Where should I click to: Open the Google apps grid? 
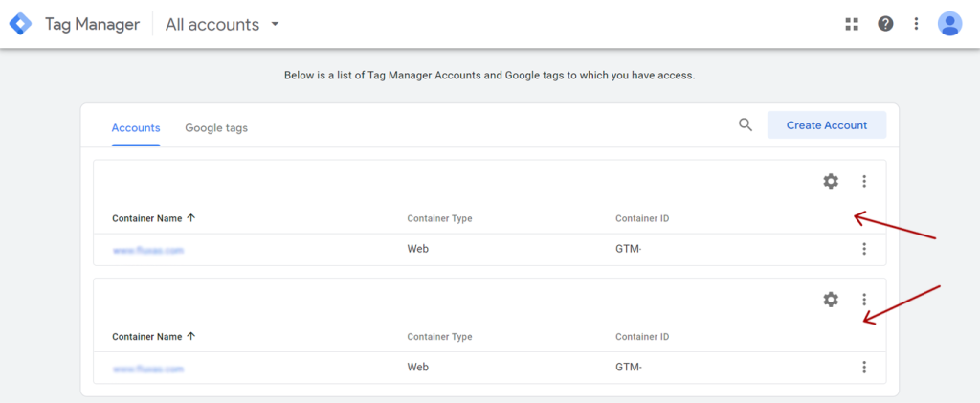pos(851,24)
